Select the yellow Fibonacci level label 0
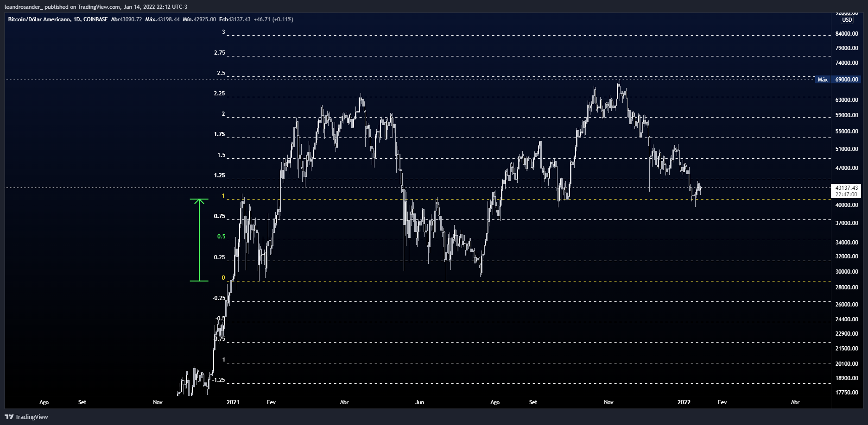This screenshot has height=425, width=868. tap(223, 278)
